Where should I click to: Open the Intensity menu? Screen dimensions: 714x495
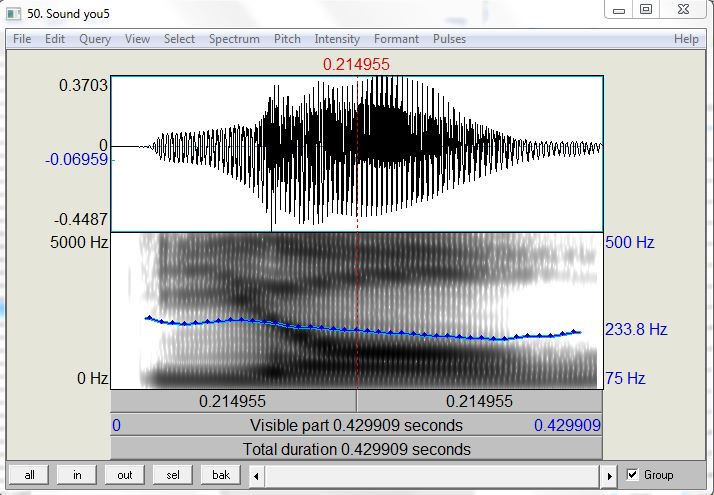337,39
